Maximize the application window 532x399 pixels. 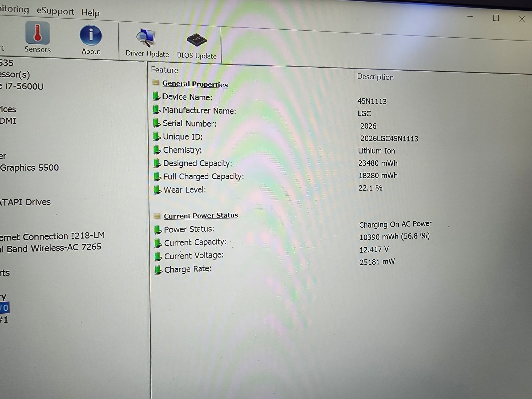click(496, 18)
